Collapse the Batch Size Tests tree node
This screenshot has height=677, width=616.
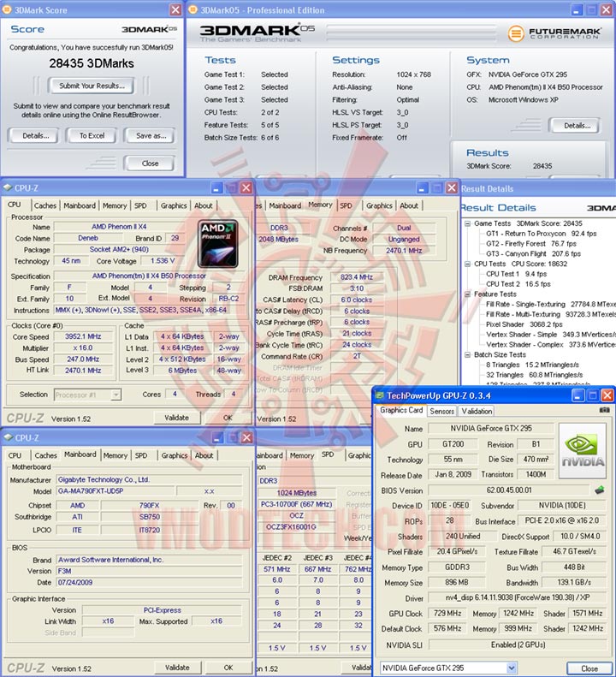click(467, 355)
